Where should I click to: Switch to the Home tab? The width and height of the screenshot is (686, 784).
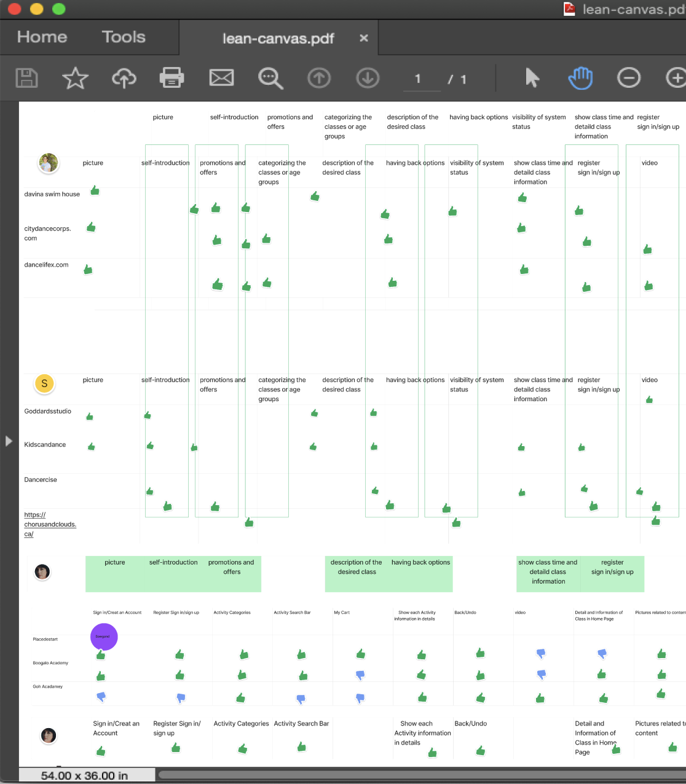42,37
